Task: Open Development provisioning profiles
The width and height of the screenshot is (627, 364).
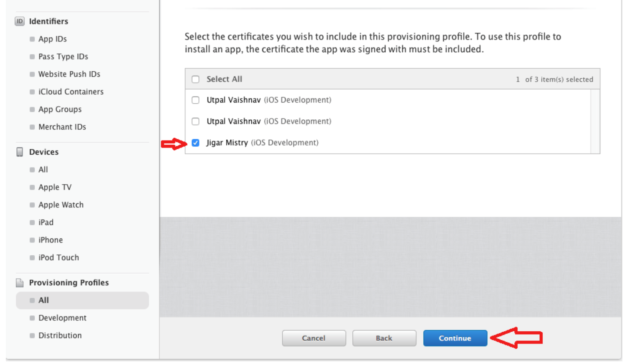Action: pyautogui.click(x=62, y=318)
